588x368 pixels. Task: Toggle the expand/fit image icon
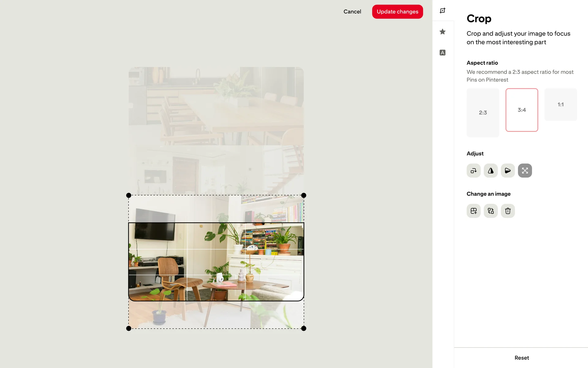(x=525, y=171)
